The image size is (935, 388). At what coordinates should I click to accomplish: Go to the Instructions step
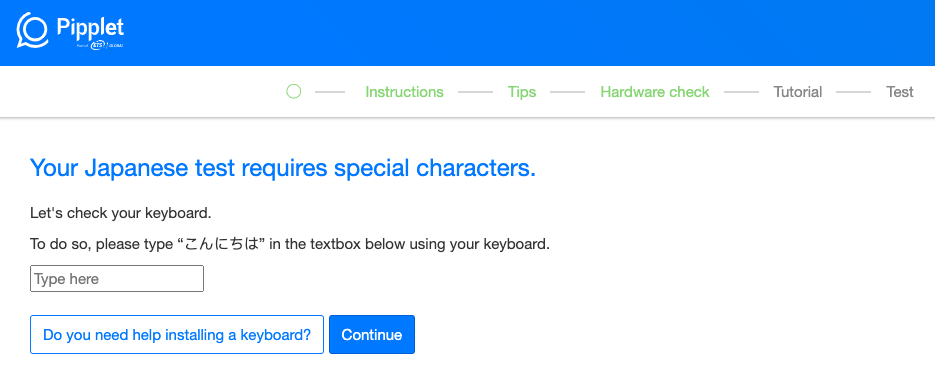tap(404, 92)
